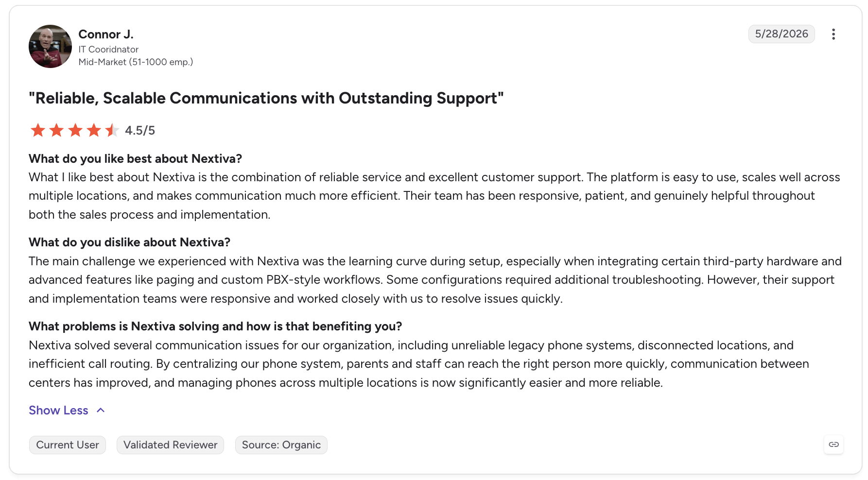Click the third rating star
Viewport: 868px width, 480px height.
[x=75, y=130]
